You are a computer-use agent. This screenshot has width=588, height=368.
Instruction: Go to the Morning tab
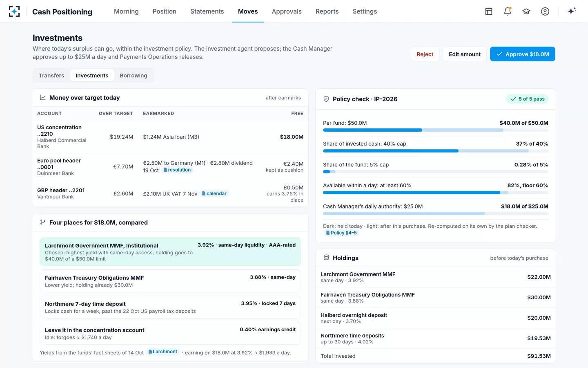(x=126, y=11)
